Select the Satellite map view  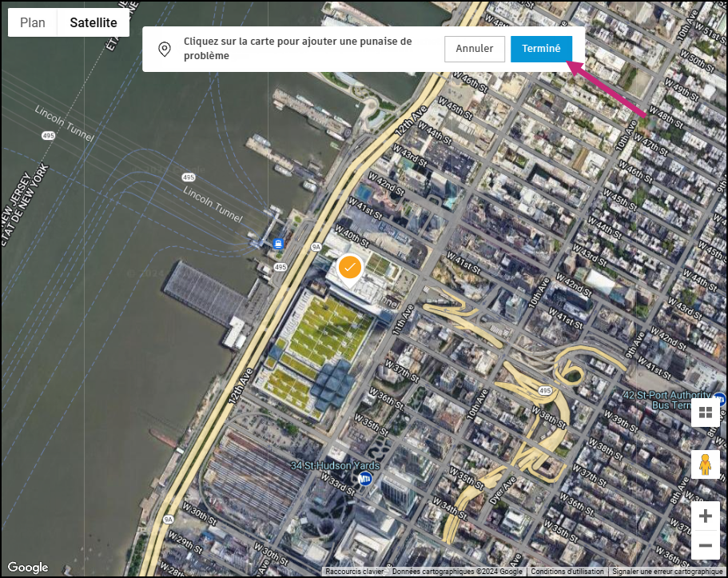click(93, 22)
